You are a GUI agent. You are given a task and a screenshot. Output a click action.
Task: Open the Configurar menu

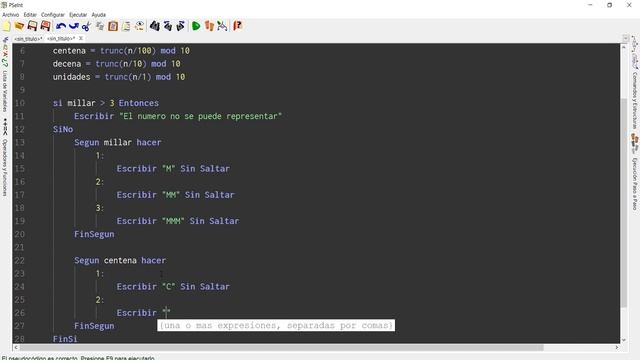[x=53, y=15]
